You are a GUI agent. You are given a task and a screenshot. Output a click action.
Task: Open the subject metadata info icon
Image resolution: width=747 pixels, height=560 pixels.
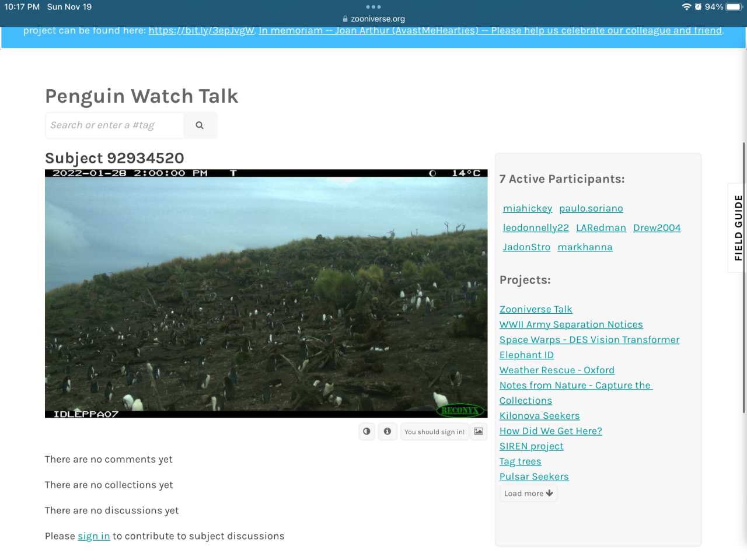point(388,432)
